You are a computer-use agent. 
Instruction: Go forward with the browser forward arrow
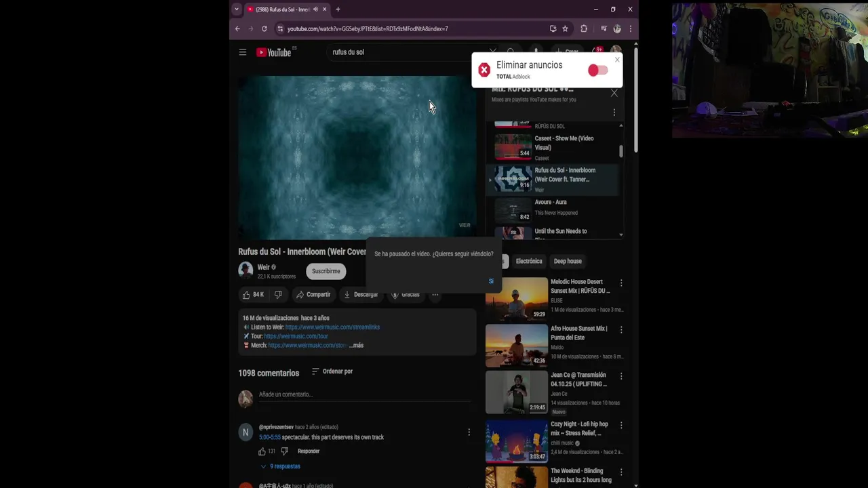pos(251,28)
